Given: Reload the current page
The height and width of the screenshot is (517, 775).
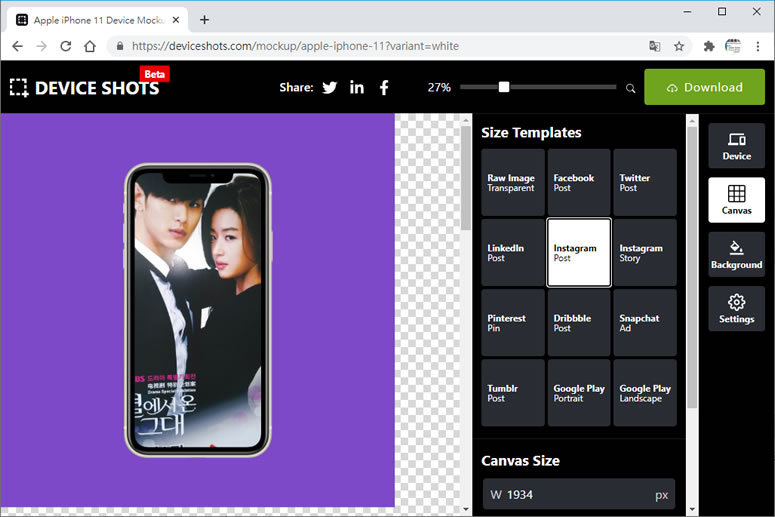Looking at the screenshot, I should (65, 46).
